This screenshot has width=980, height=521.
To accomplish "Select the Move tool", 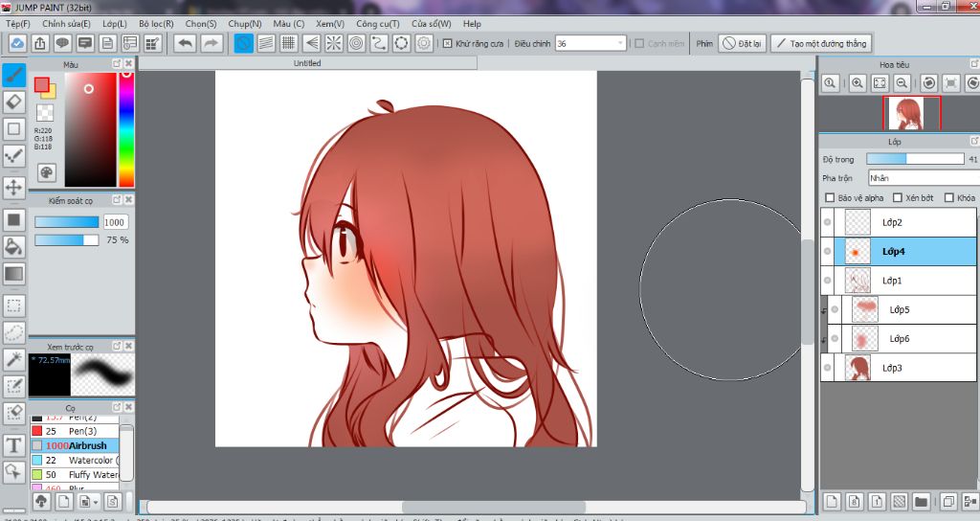I will (x=13, y=187).
